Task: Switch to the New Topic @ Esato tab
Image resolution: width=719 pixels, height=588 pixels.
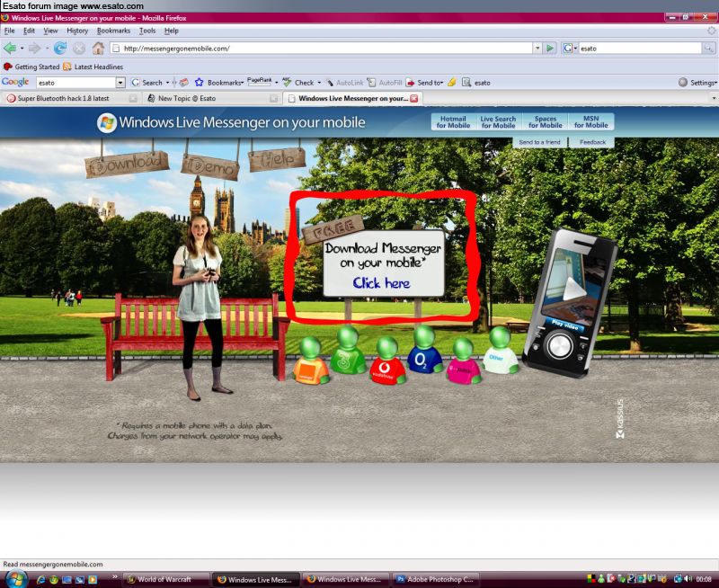Action: 211,98
